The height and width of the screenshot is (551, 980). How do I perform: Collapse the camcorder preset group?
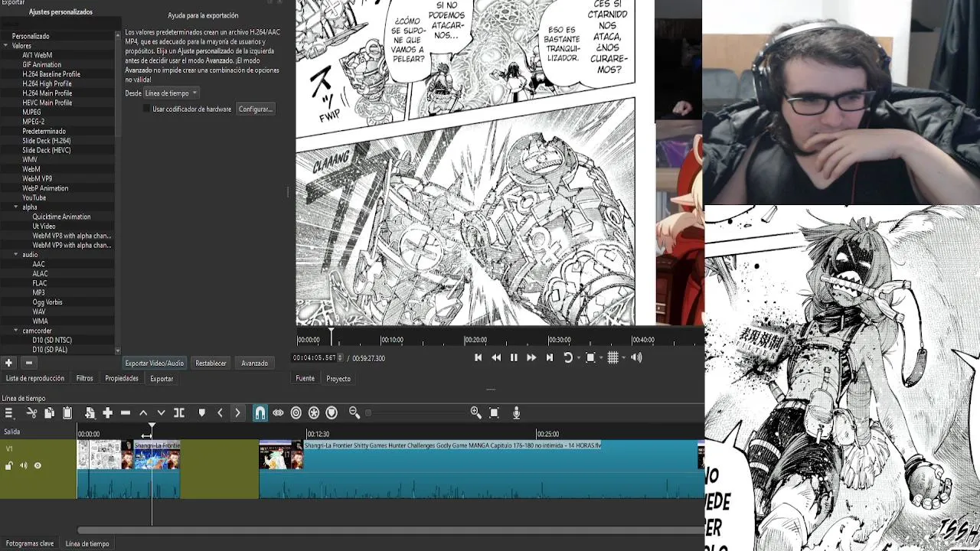[x=15, y=331]
